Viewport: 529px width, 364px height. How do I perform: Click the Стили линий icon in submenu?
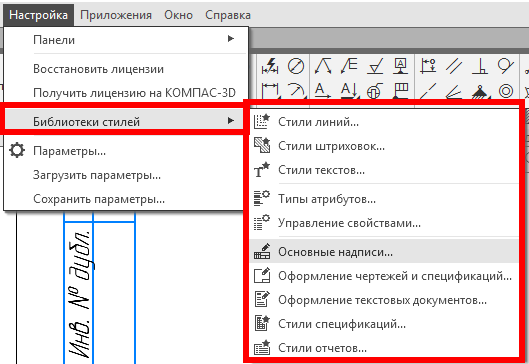[x=262, y=121]
